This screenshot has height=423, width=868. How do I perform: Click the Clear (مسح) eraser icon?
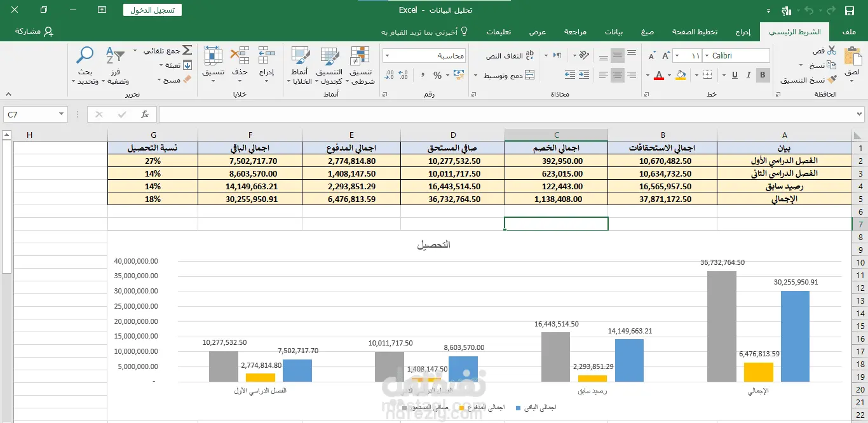[187, 80]
